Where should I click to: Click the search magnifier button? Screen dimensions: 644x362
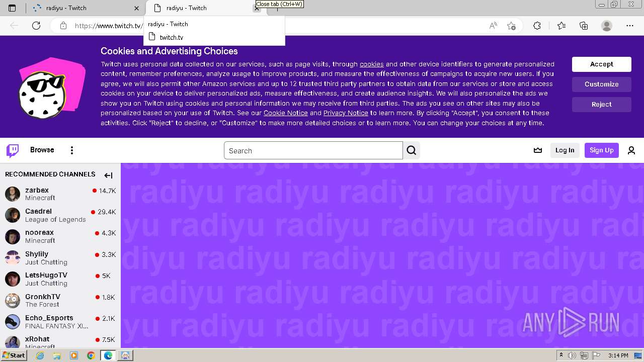(x=412, y=150)
